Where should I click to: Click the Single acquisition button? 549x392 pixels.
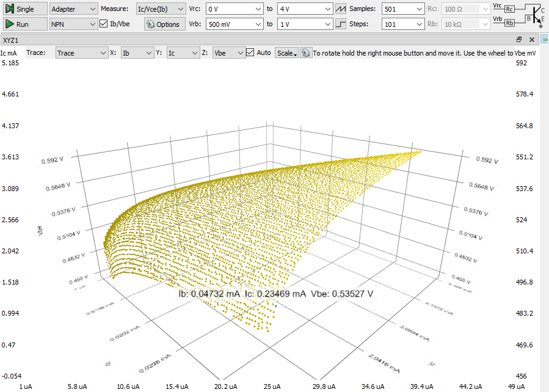[25, 9]
